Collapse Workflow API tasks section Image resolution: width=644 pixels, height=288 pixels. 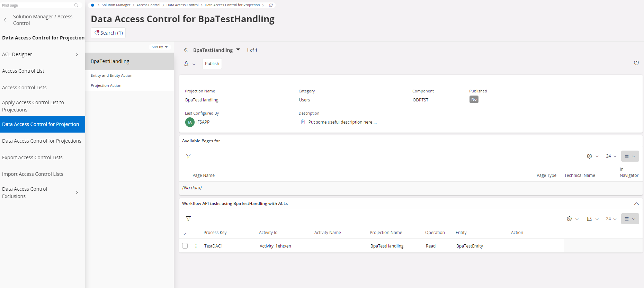(x=636, y=204)
